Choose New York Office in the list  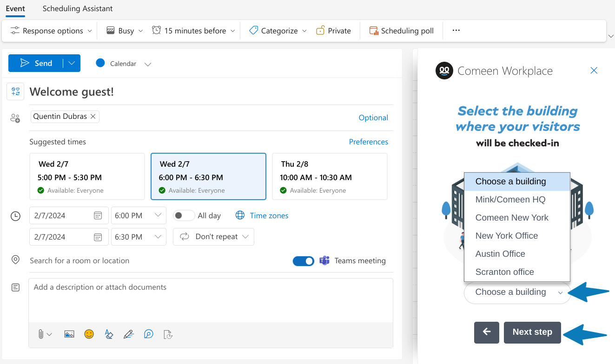click(517, 236)
